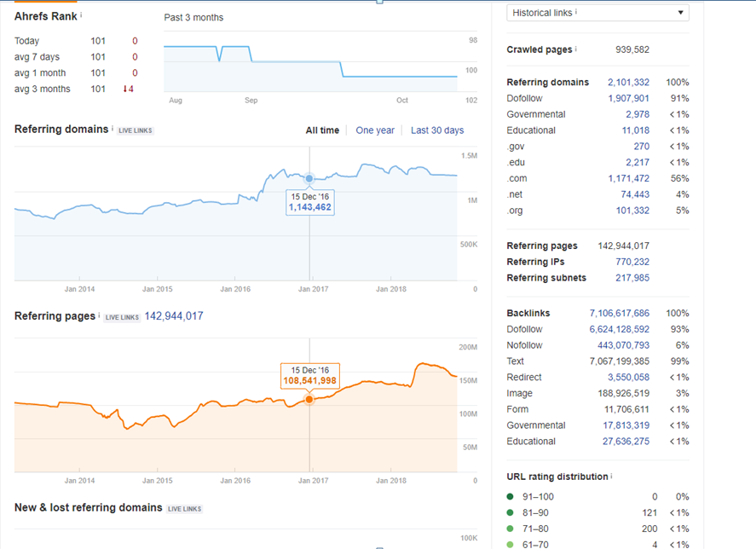Click the 142,944,017 referring pages chart total
The height and width of the screenshot is (549, 756).
(174, 316)
